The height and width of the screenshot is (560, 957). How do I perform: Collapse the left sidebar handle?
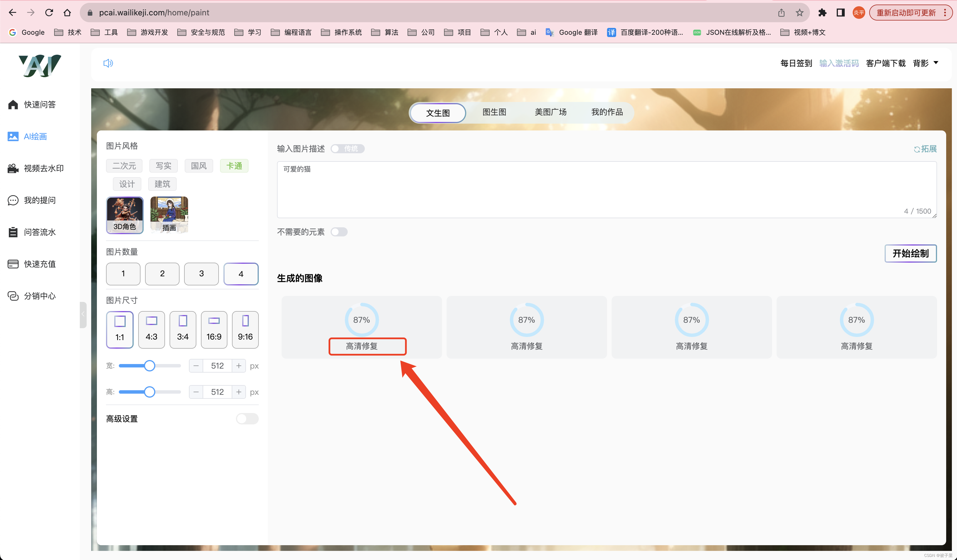pyautogui.click(x=83, y=314)
